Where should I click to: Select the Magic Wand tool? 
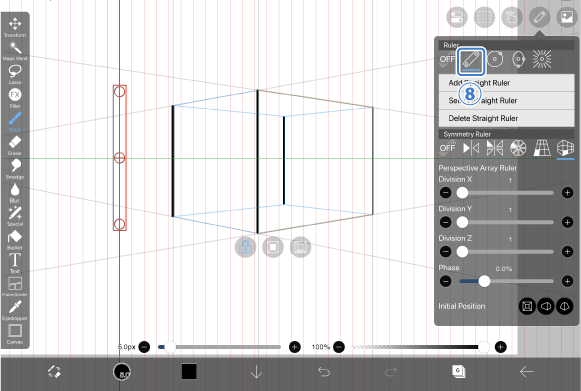(15, 50)
